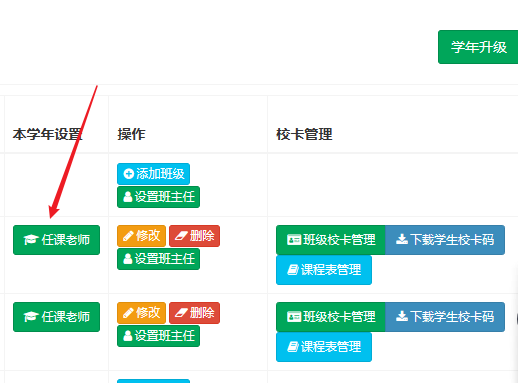The width and height of the screenshot is (518, 383).
Task: Click the pencil icon on the upper 修改 button
Action: [128, 236]
